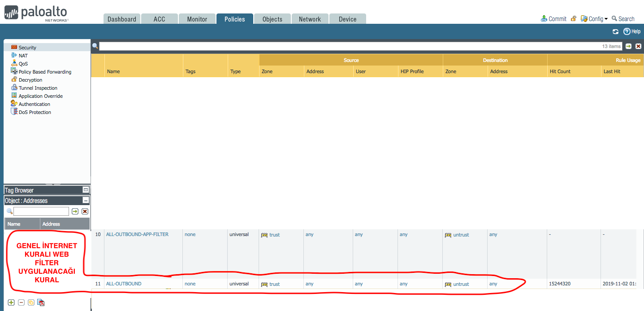Delete address using the minus icon
Viewport: 644px width, 311px height.
[x=21, y=302]
